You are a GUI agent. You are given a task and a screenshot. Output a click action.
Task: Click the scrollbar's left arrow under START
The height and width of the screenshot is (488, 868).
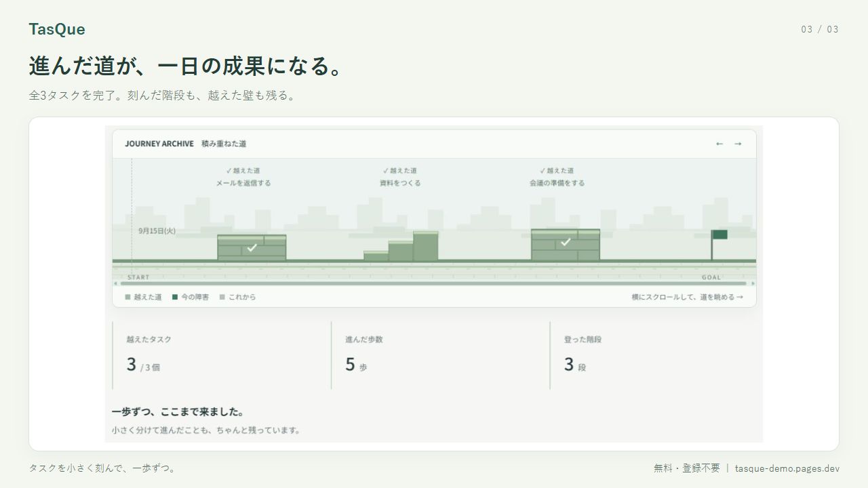pyautogui.click(x=115, y=283)
